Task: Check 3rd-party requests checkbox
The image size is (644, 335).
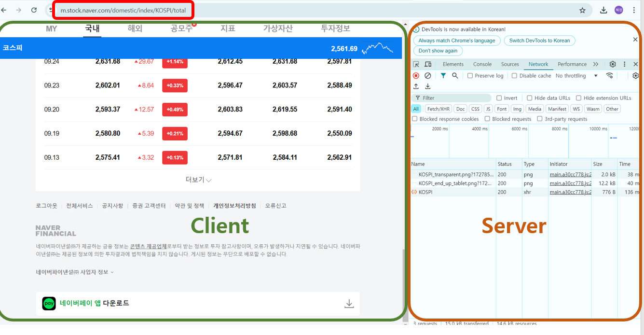Action: pos(540,119)
